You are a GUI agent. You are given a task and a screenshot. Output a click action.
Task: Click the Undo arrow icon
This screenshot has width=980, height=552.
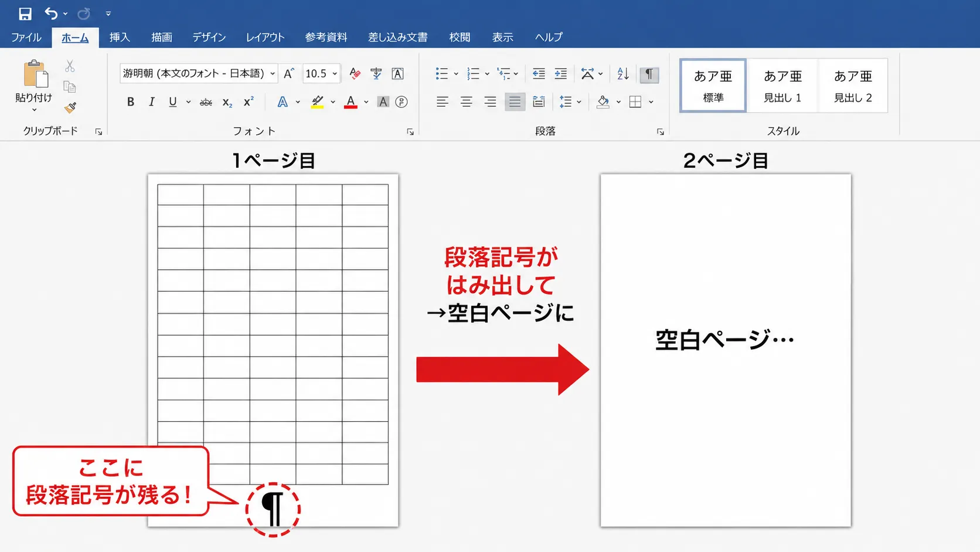point(52,13)
